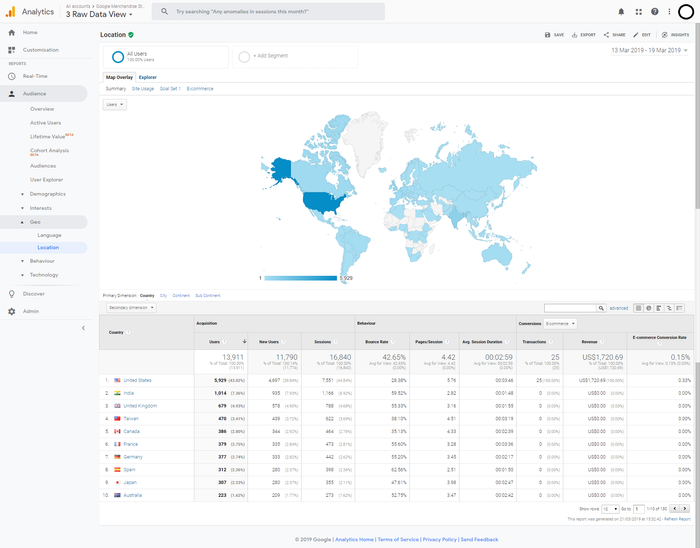Image resolution: width=700 pixels, height=548 pixels.
Task: Click the map colour scale legend bar
Action: click(300, 278)
